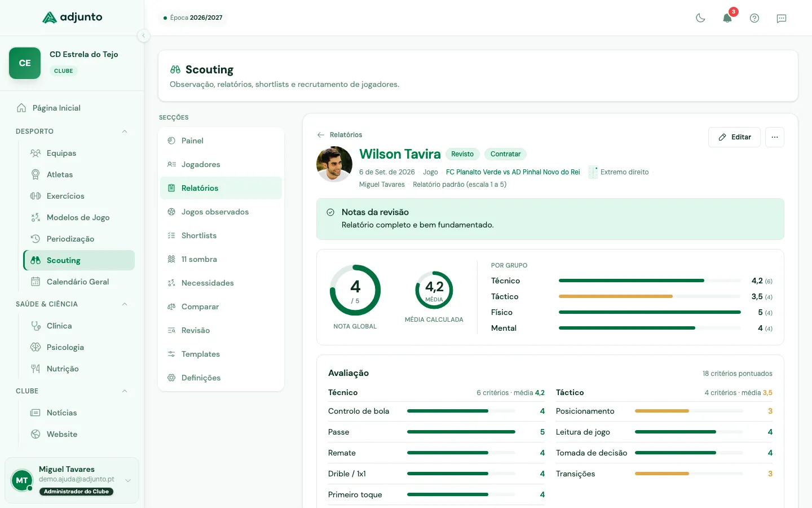Open Clínica in the sidebar
Viewport: 812px width, 508px height.
point(79,326)
